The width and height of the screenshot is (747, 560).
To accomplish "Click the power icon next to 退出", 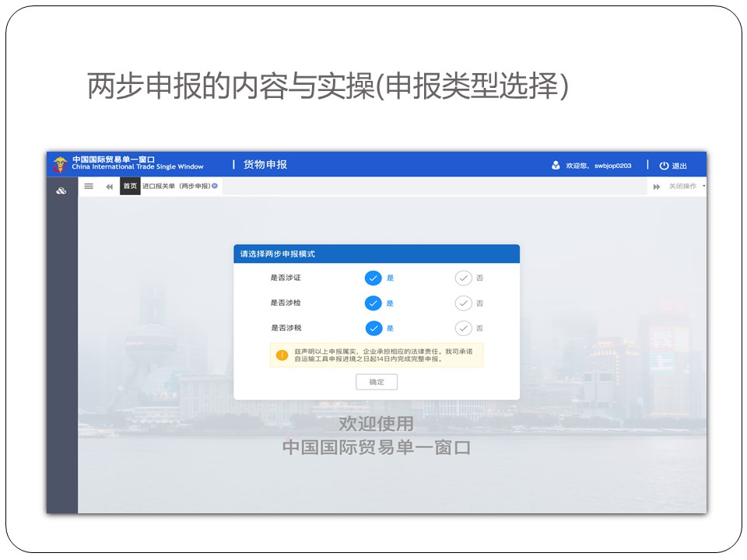I will pos(664,166).
